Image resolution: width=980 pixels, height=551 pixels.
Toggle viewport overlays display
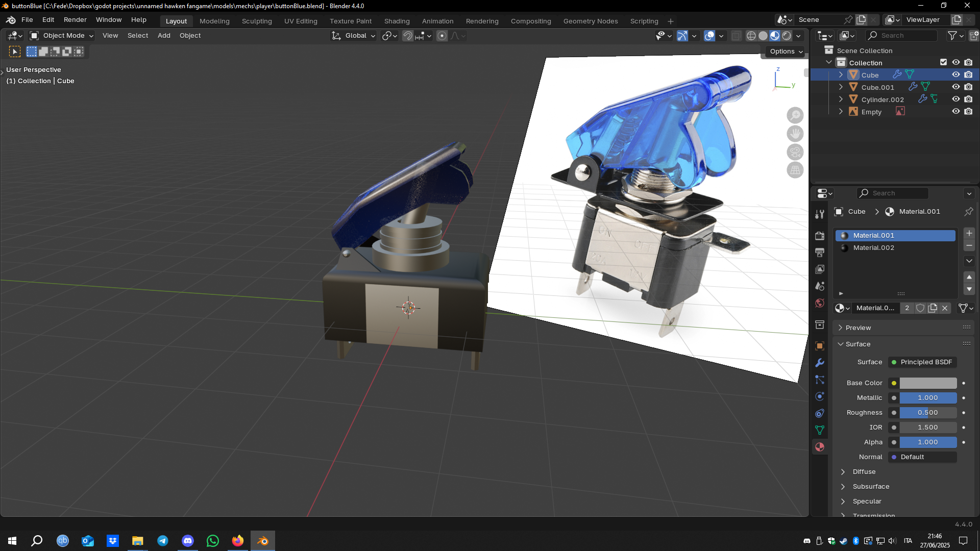click(709, 36)
